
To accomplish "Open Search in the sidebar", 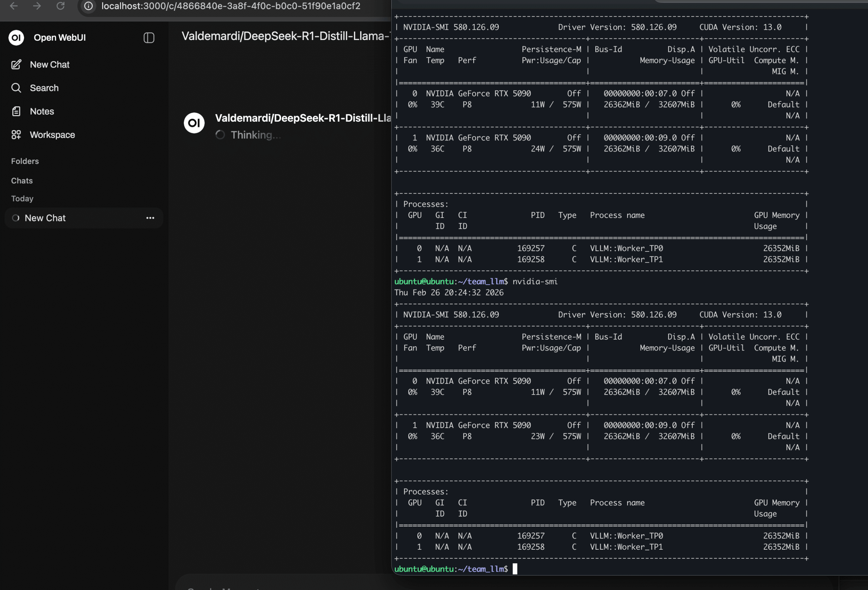I will [44, 88].
